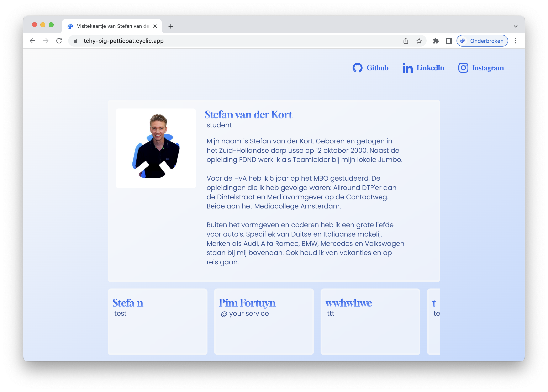Reload the current page

(59, 41)
